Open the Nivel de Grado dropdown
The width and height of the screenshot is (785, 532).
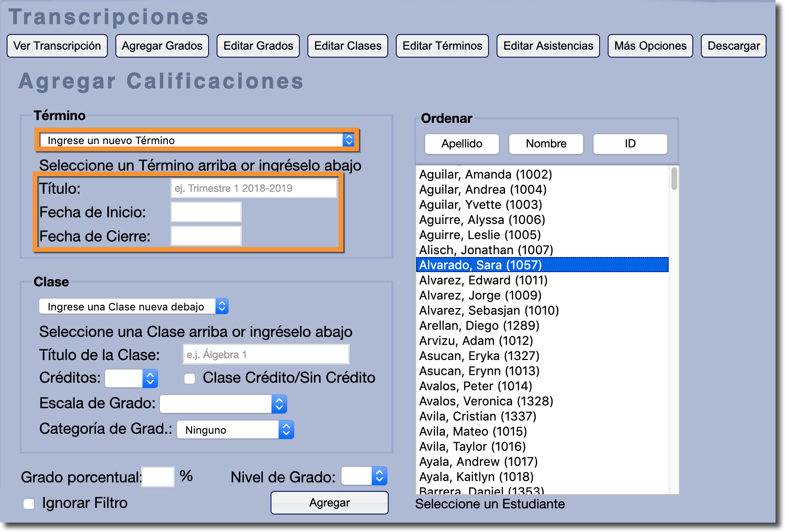tap(364, 476)
